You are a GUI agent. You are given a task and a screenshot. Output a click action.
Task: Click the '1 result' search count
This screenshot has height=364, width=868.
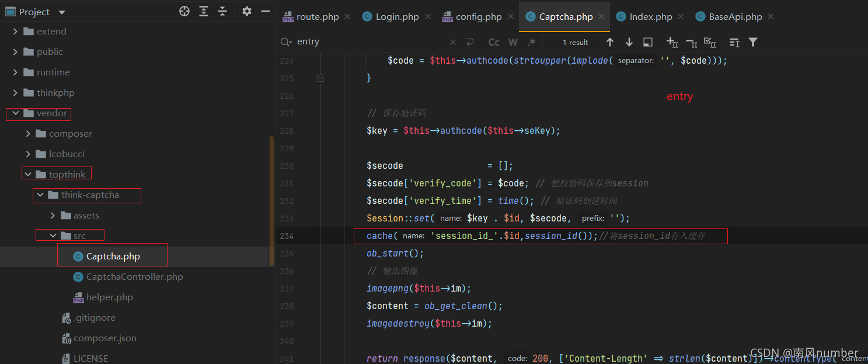click(575, 42)
